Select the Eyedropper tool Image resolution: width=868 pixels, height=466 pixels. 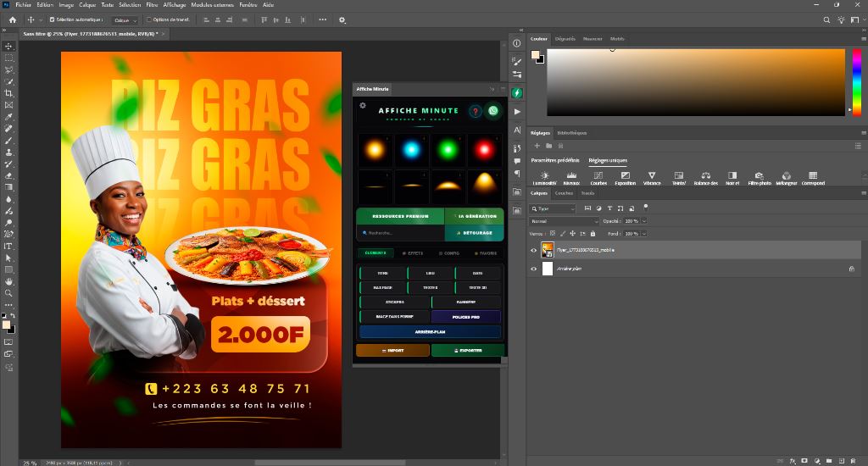coord(8,117)
